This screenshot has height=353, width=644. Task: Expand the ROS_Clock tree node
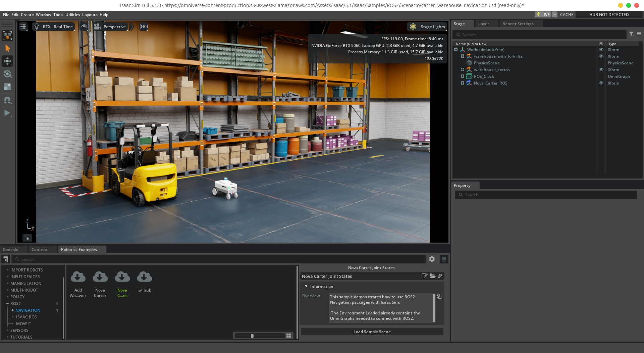(463, 76)
